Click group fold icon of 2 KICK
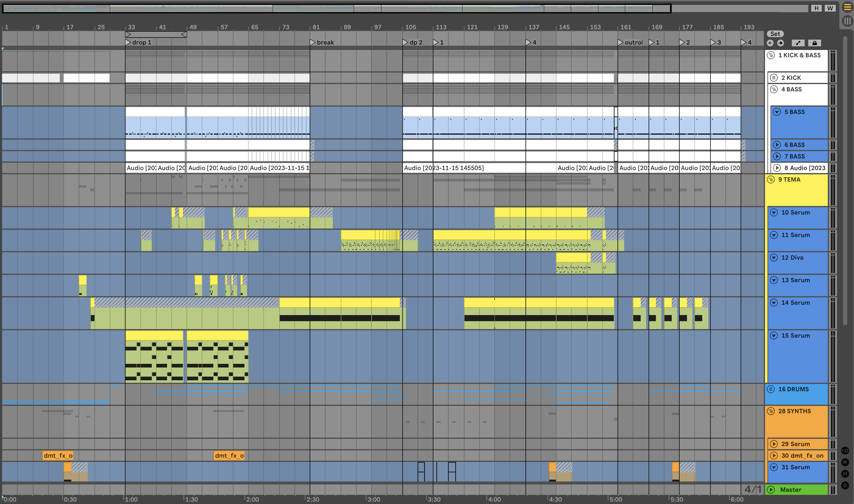854x504 pixels. click(774, 78)
